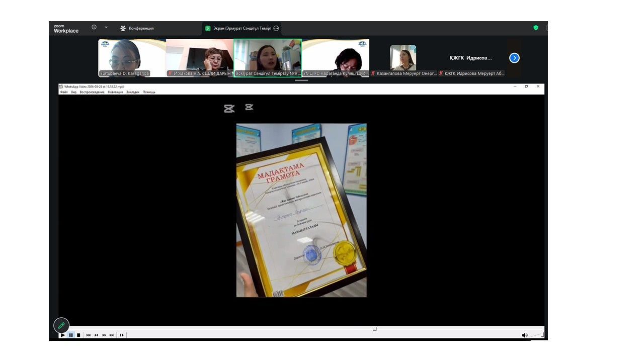Skip to the next track

click(112, 335)
